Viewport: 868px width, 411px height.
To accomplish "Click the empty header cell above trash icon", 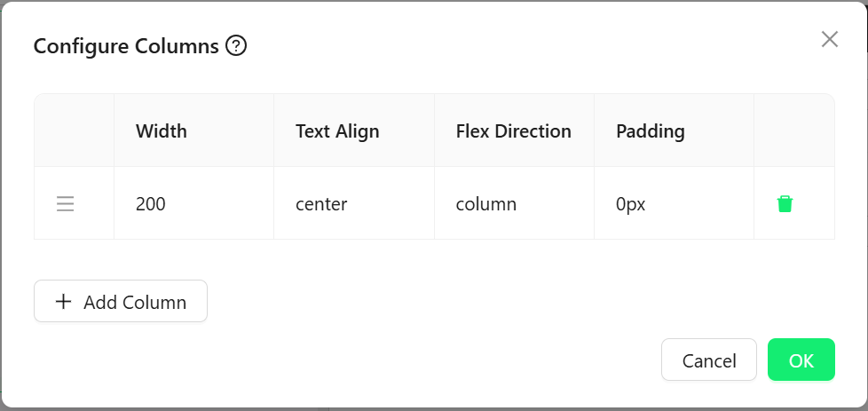I will point(794,130).
